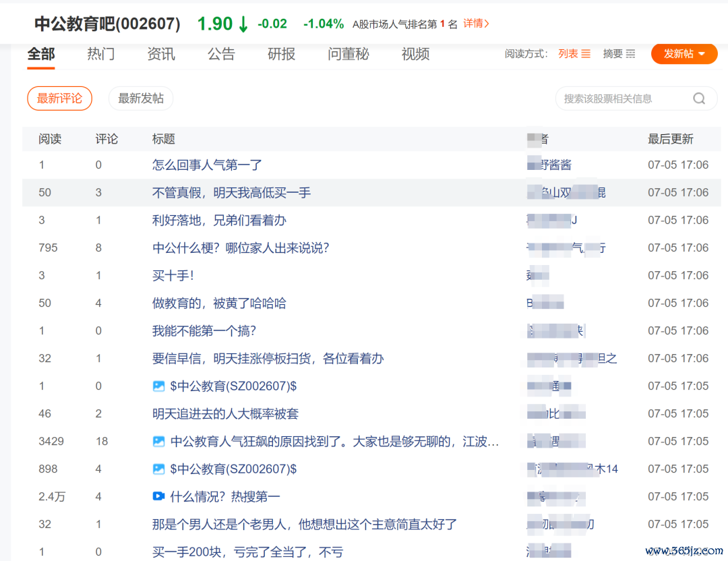Select 列表 reading mode
728x561 pixels.
[x=574, y=54]
